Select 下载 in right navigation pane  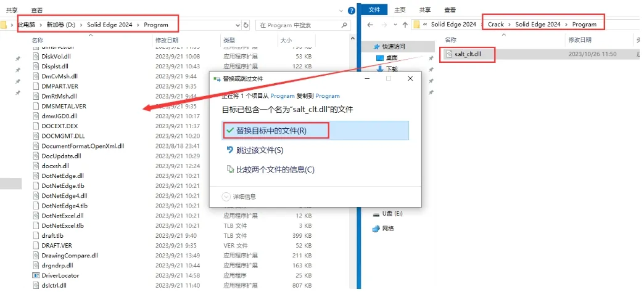392,70
